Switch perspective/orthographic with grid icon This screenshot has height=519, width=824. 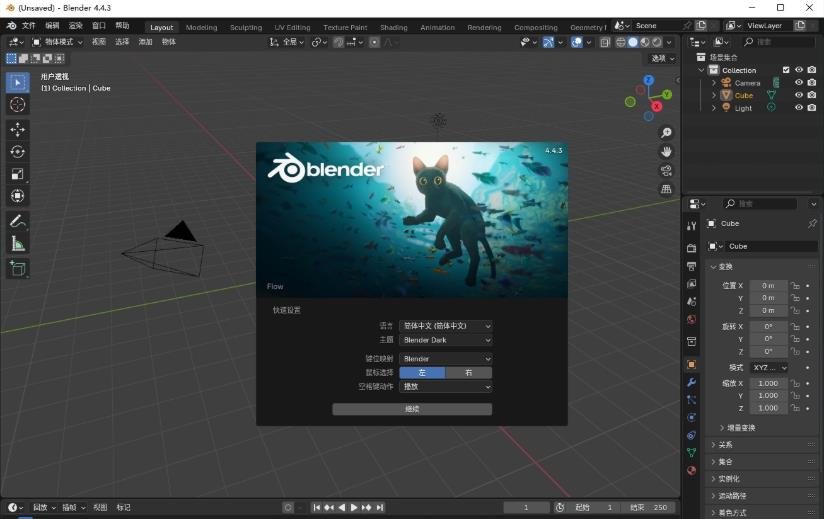[x=666, y=189]
